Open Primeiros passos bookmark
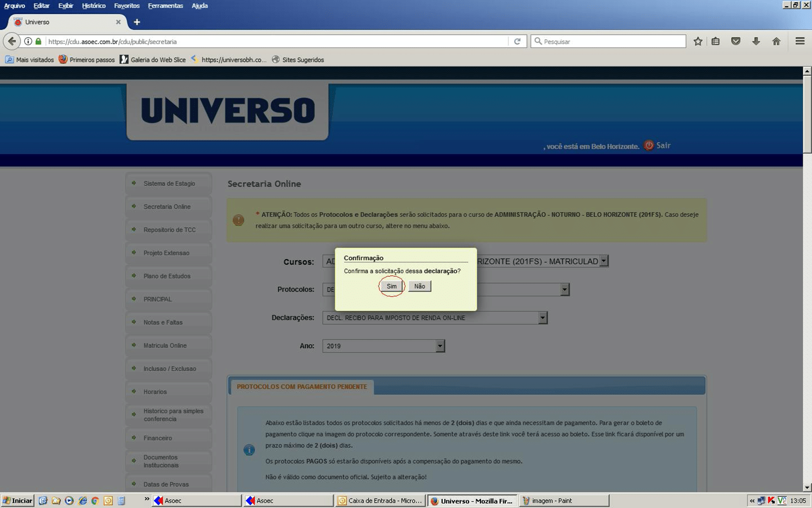The width and height of the screenshot is (812, 508). 87,59
